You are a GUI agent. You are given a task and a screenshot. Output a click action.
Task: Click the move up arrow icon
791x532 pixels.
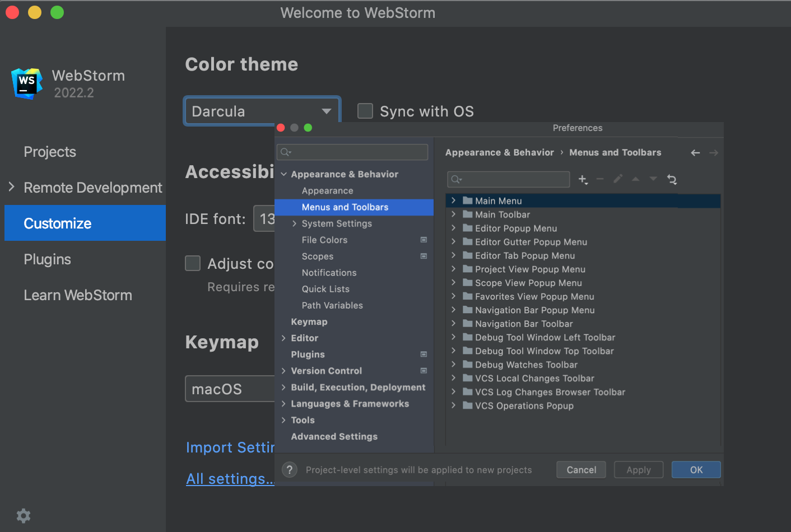click(636, 179)
